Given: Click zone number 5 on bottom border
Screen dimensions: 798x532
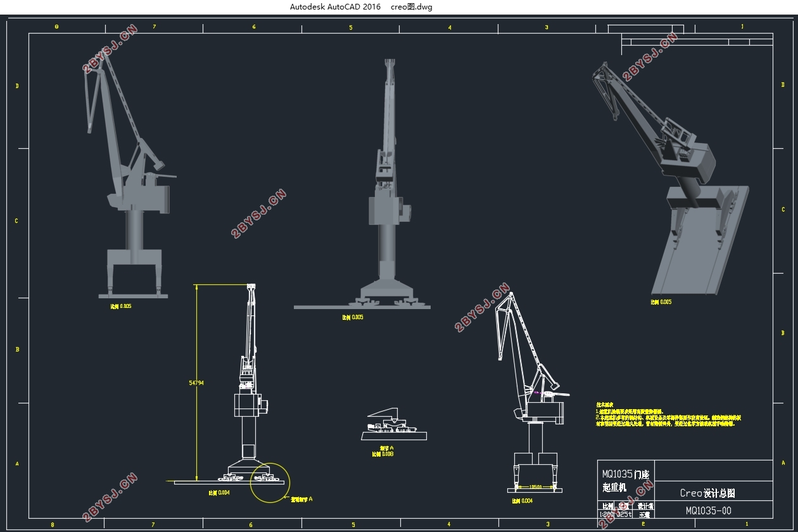Looking at the screenshot, I should (353, 524).
